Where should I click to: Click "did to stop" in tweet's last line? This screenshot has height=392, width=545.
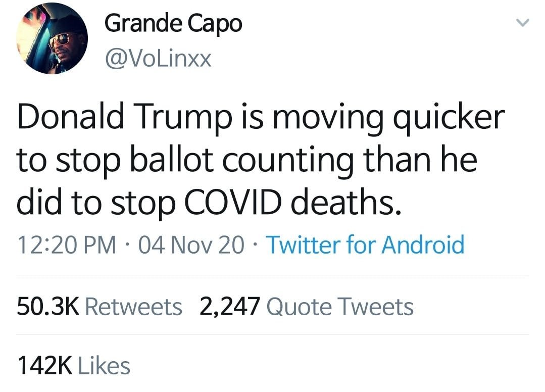[x=90, y=202]
